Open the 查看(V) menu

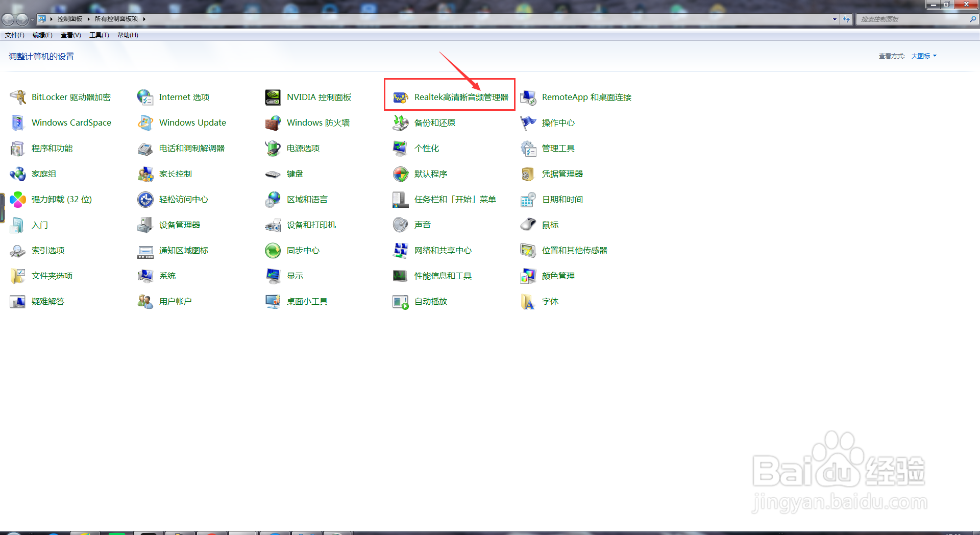(71, 35)
